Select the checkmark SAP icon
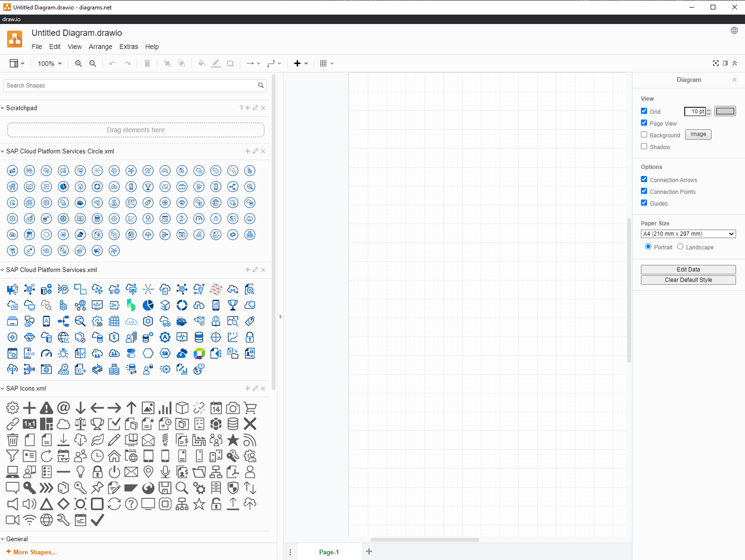745x560 pixels. point(97,520)
